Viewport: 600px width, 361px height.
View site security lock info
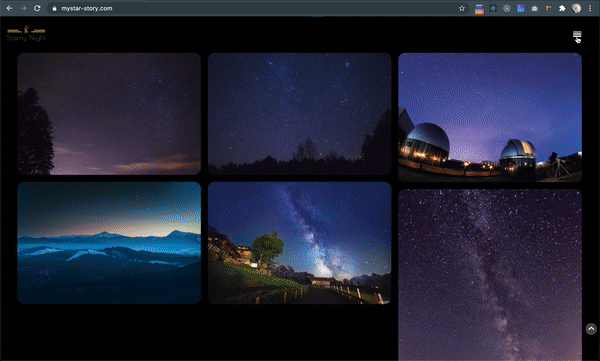pyautogui.click(x=54, y=8)
